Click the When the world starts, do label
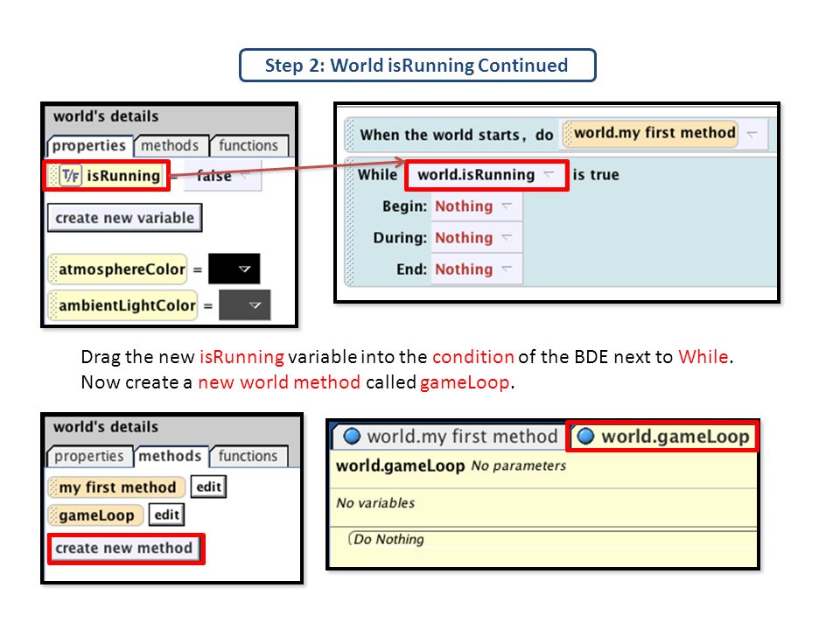Screen dimensions: 840x630 coord(457,135)
